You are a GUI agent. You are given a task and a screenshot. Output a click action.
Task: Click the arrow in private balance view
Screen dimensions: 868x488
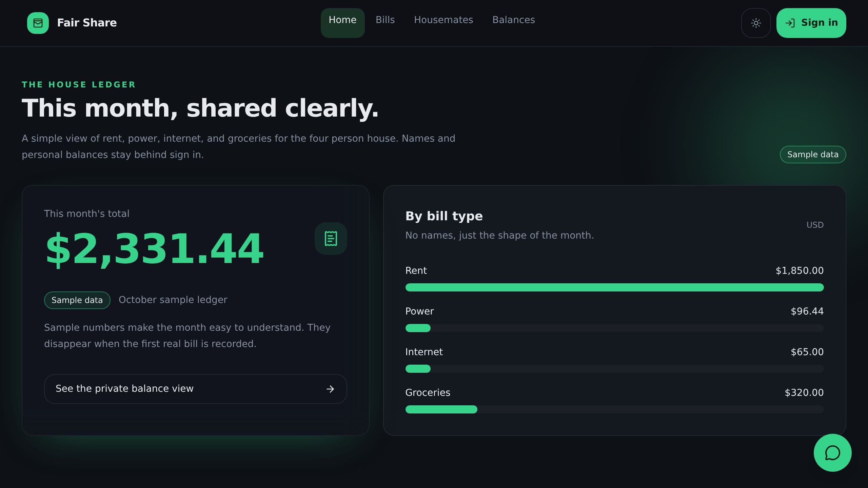coord(330,389)
